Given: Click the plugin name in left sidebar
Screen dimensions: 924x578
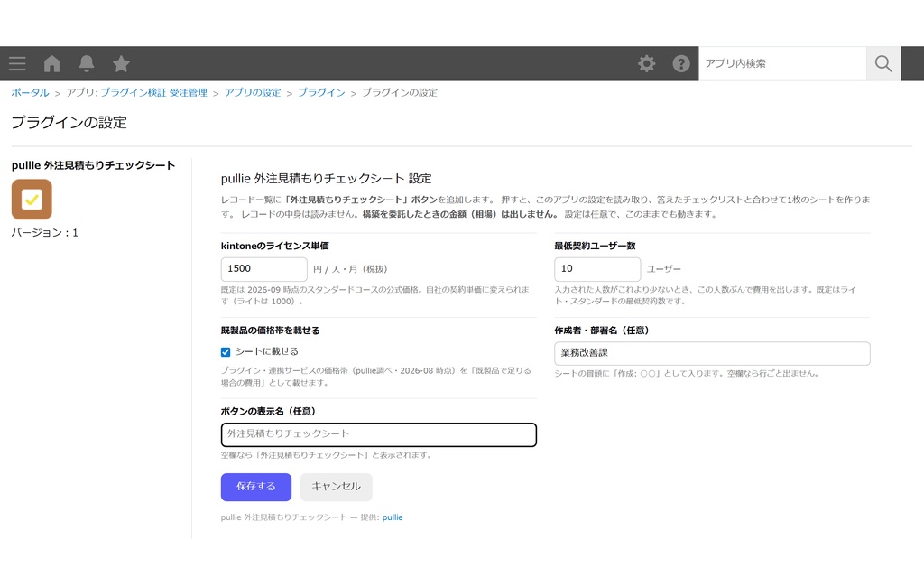Looking at the screenshot, I should point(93,166).
